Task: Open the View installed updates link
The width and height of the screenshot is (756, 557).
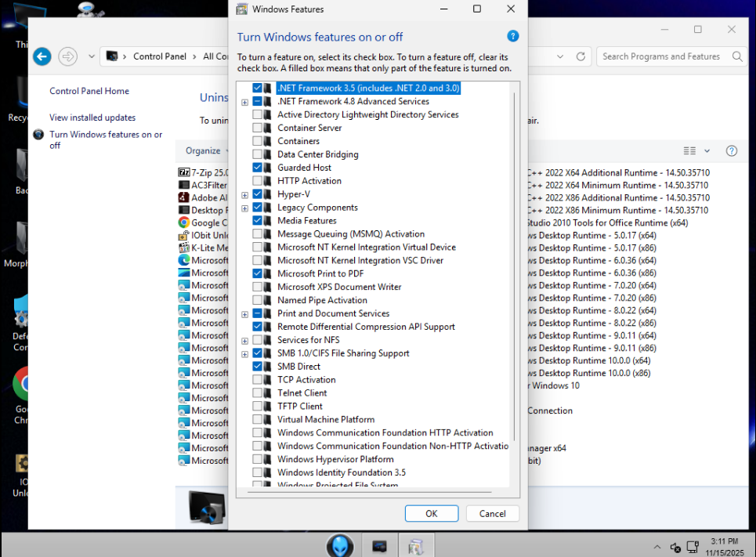Action: point(92,118)
